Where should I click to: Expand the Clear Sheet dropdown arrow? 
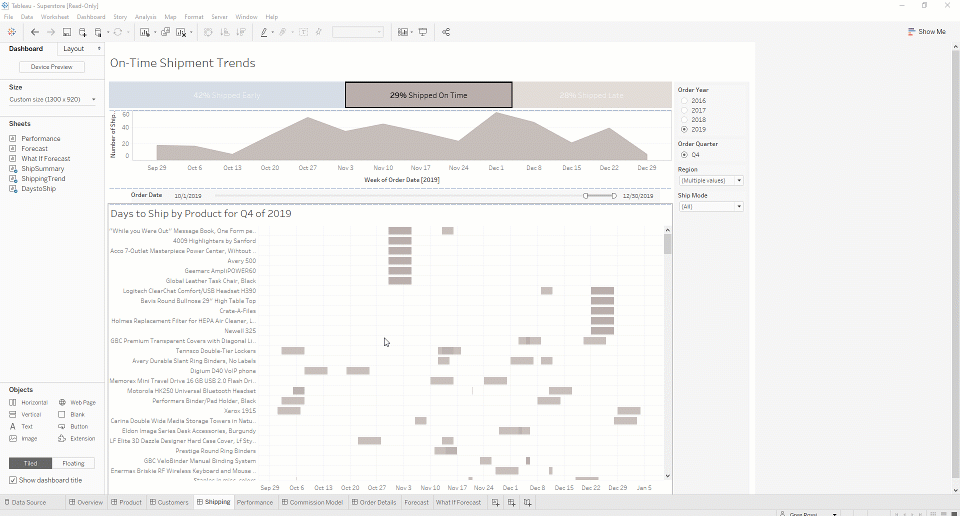click(x=191, y=32)
